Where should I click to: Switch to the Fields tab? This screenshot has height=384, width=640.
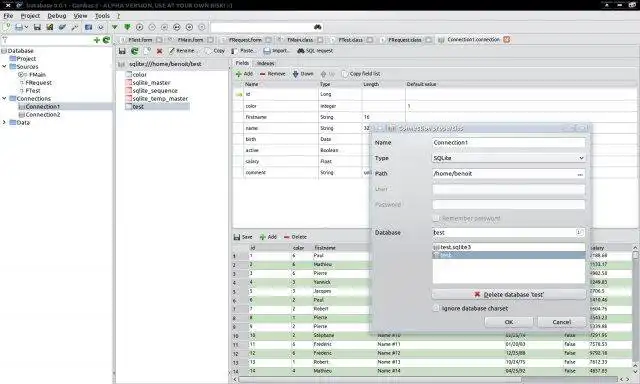242,63
